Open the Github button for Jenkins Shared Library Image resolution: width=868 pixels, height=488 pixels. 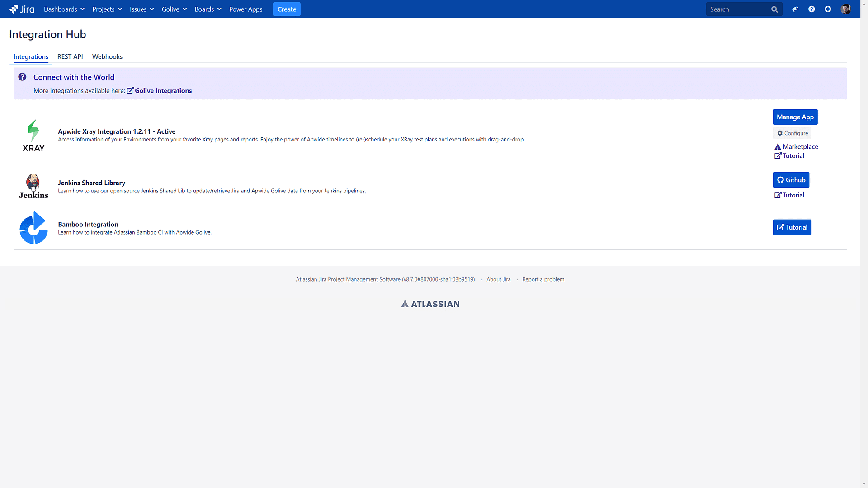(791, 179)
